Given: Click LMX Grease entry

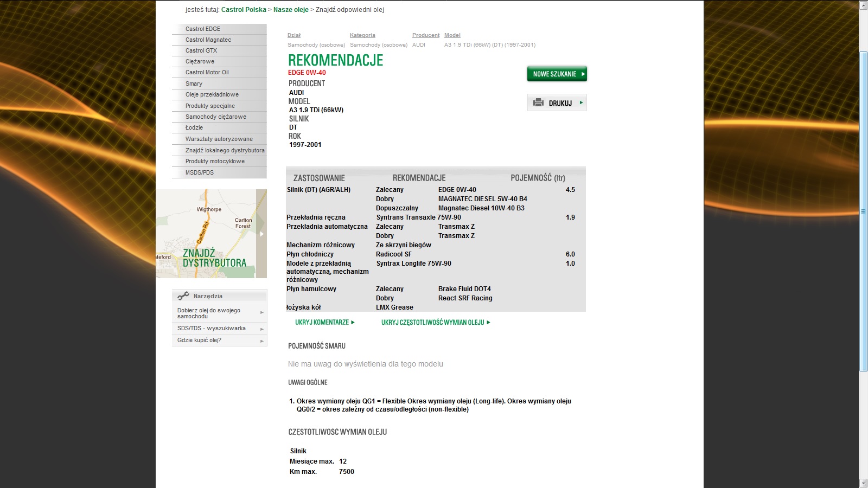Looking at the screenshot, I should pos(394,307).
